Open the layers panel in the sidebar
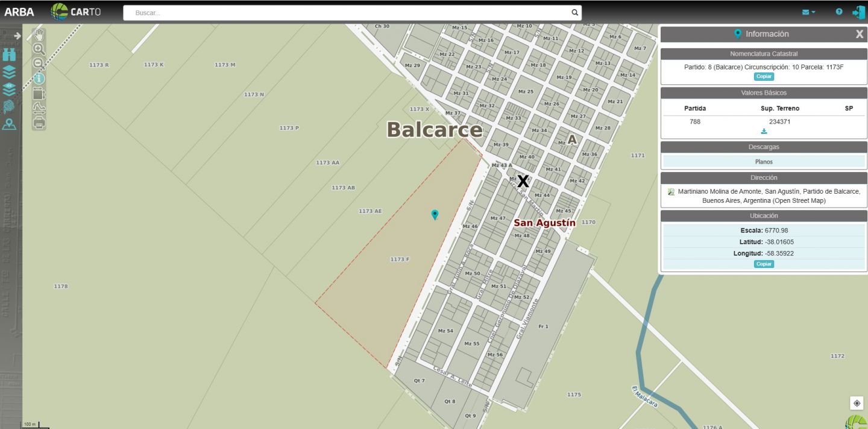 point(9,72)
